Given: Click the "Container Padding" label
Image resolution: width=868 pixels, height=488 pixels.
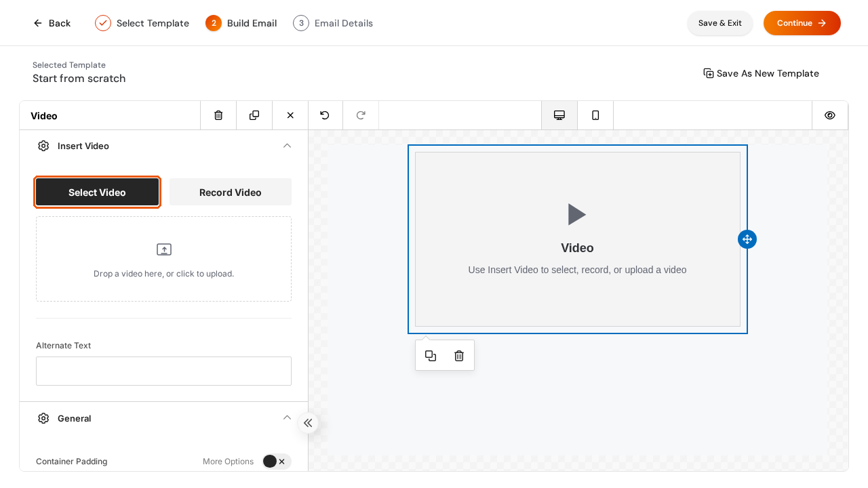Looking at the screenshot, I should tap(72, 462).
